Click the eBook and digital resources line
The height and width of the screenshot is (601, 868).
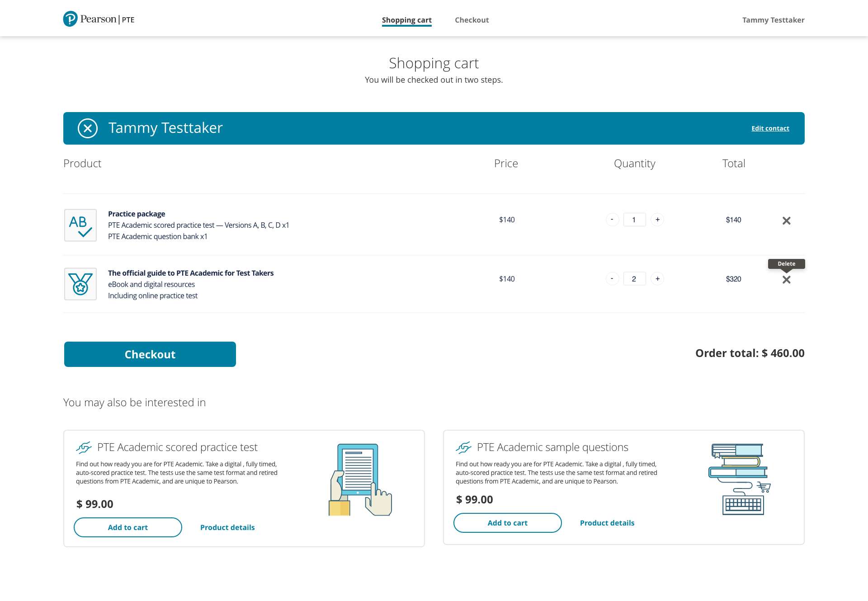pyautogui.click(x=151, y=284)
